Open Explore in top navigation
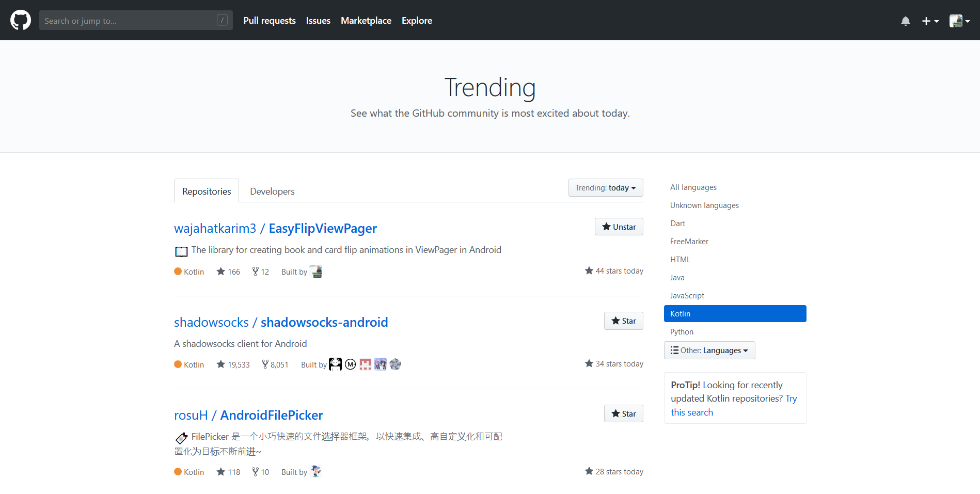Image resolution: width=980 pixels, height=494 pixels. click(417, 21)
